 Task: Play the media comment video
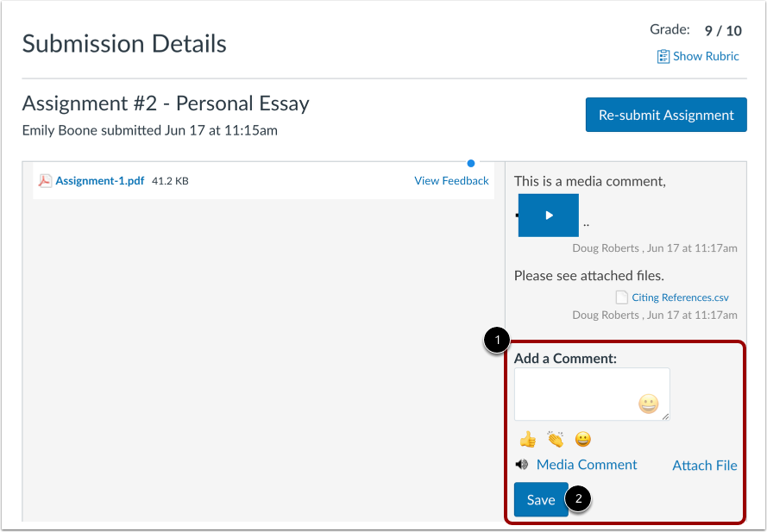[x=549, y=216]
